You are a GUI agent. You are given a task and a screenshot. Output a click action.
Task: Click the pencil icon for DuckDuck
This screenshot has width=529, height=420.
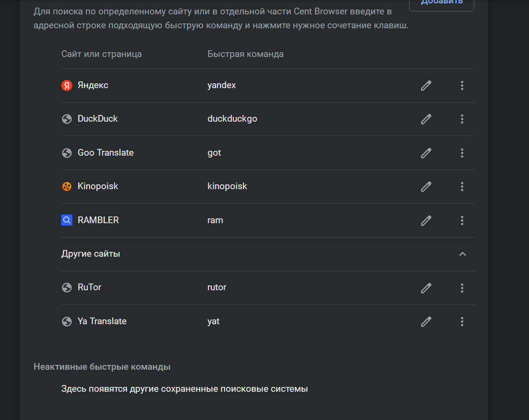[426, 119]
